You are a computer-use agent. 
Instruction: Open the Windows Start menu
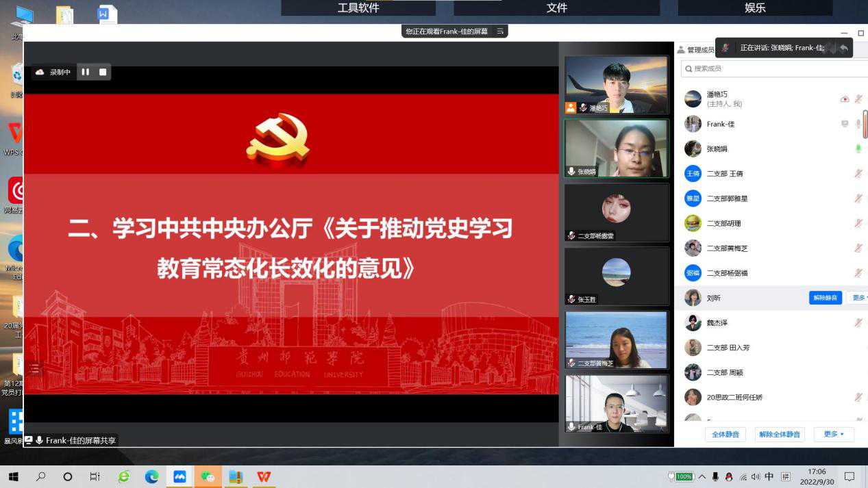click(x=13, y=476)
